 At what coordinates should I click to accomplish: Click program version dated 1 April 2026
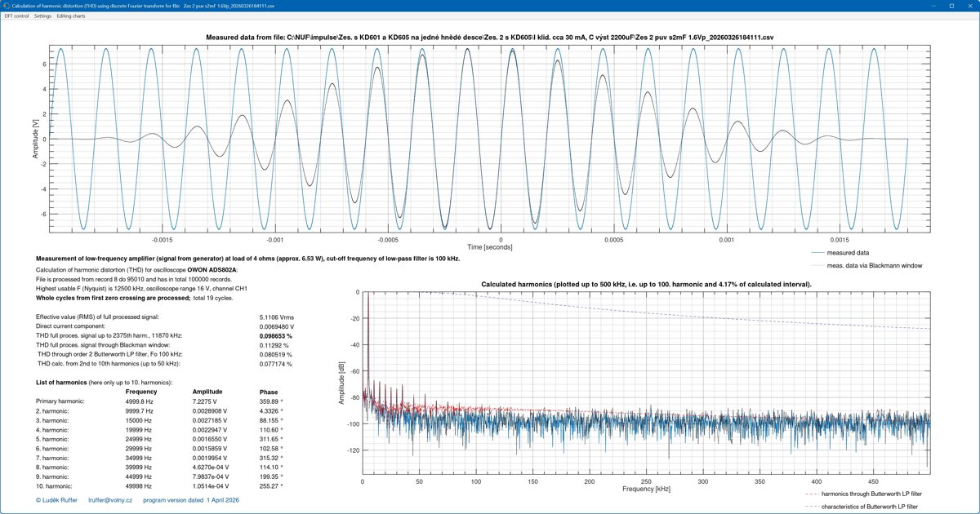click(x=191, y=499)
